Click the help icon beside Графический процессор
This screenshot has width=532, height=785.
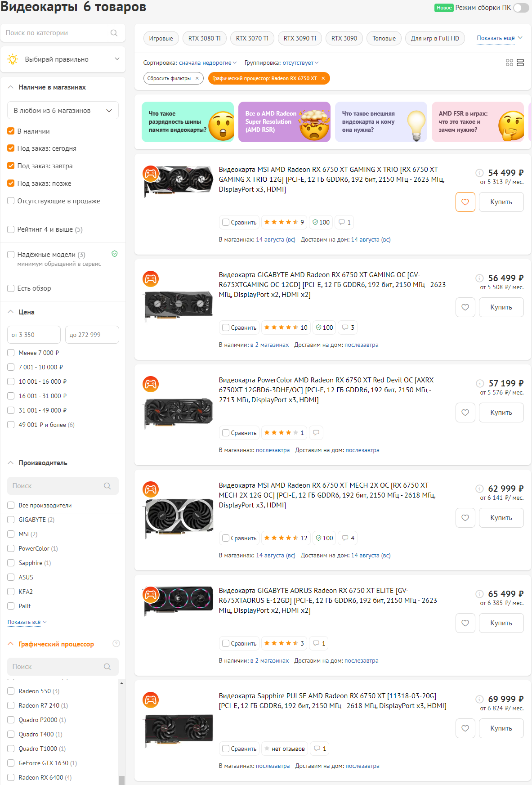116,644
